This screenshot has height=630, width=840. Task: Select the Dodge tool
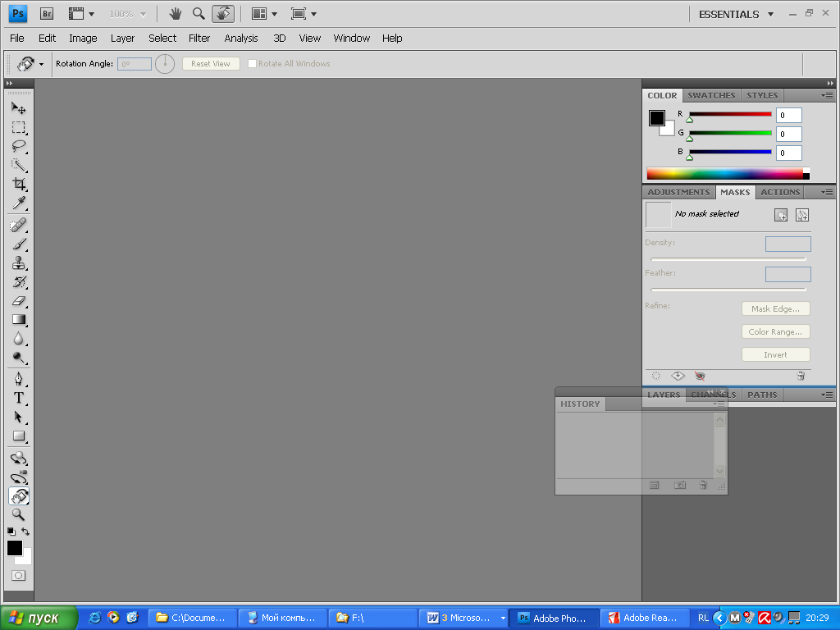click(19, 357)
